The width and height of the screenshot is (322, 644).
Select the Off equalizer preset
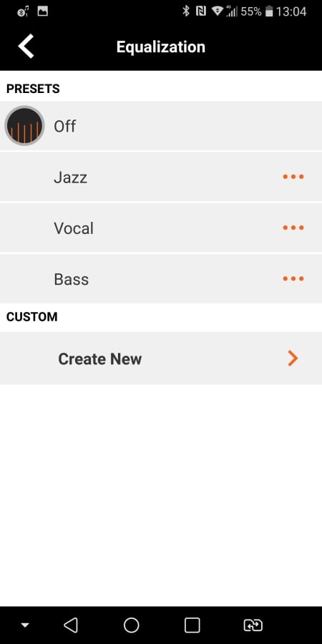[161, 126]
